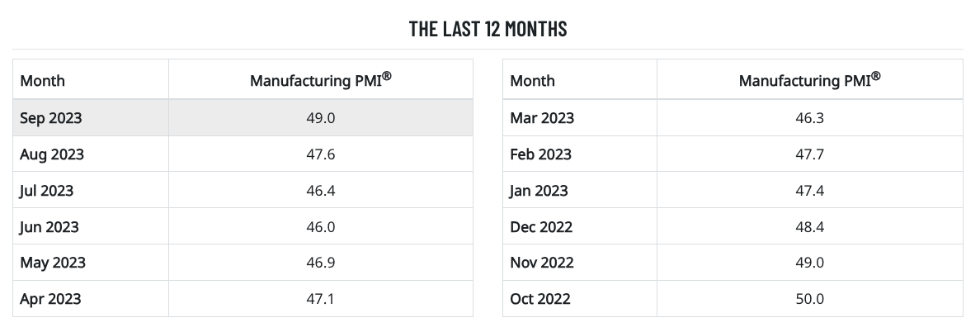Select the 46.0 PMI value for Jun 2023

[320, 227]
